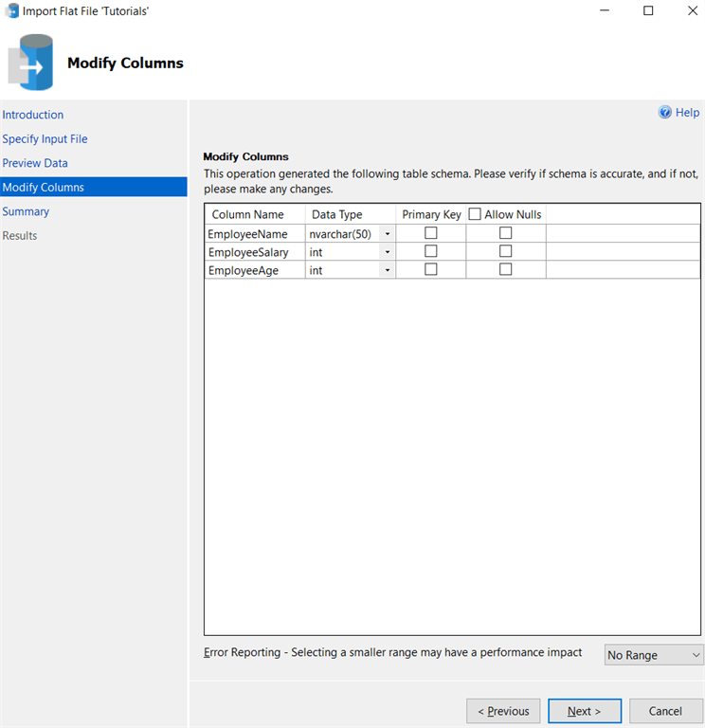Open data type dropdown for EmployeeAge

(x=387, y=270)
